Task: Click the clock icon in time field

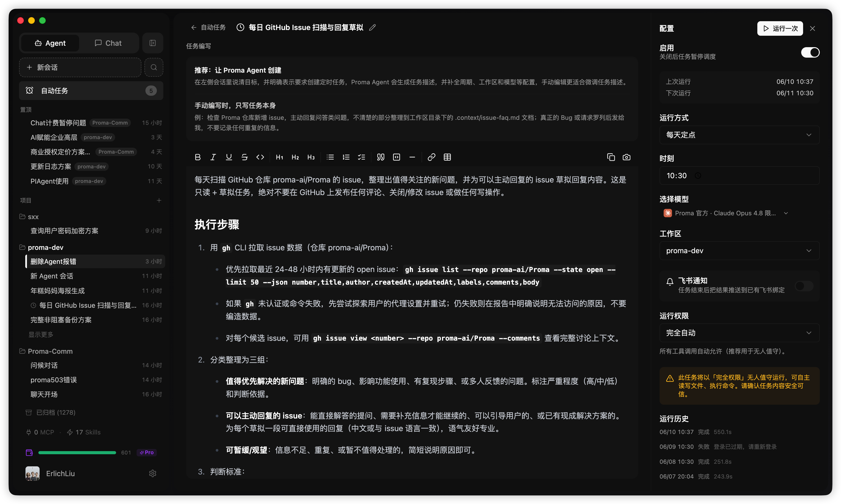Action: coord(698,176)
